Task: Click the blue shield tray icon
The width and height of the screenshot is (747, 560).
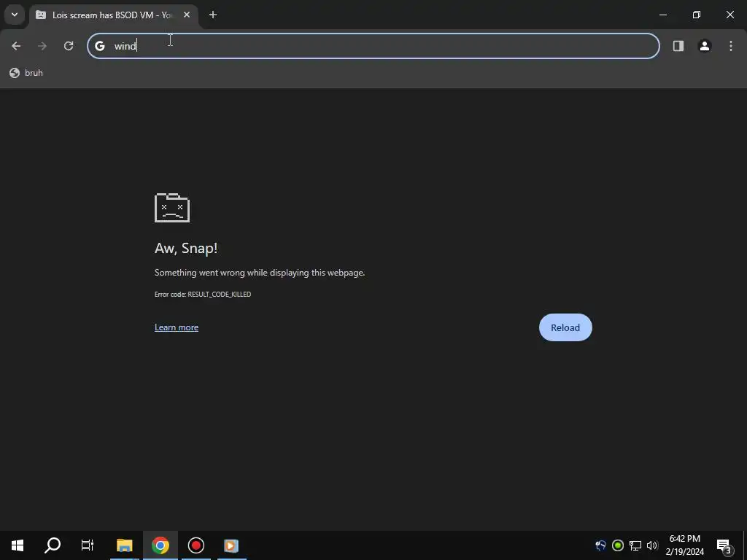Action: pos(601,545)
